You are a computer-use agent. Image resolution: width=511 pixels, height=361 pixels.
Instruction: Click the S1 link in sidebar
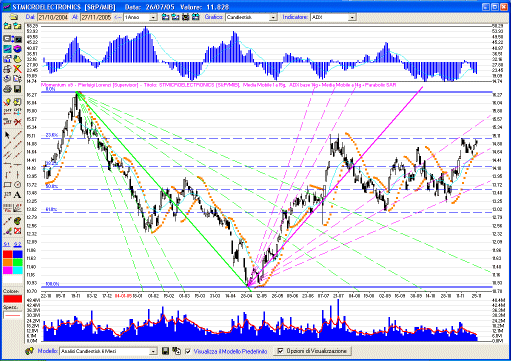tap(7, 244)
